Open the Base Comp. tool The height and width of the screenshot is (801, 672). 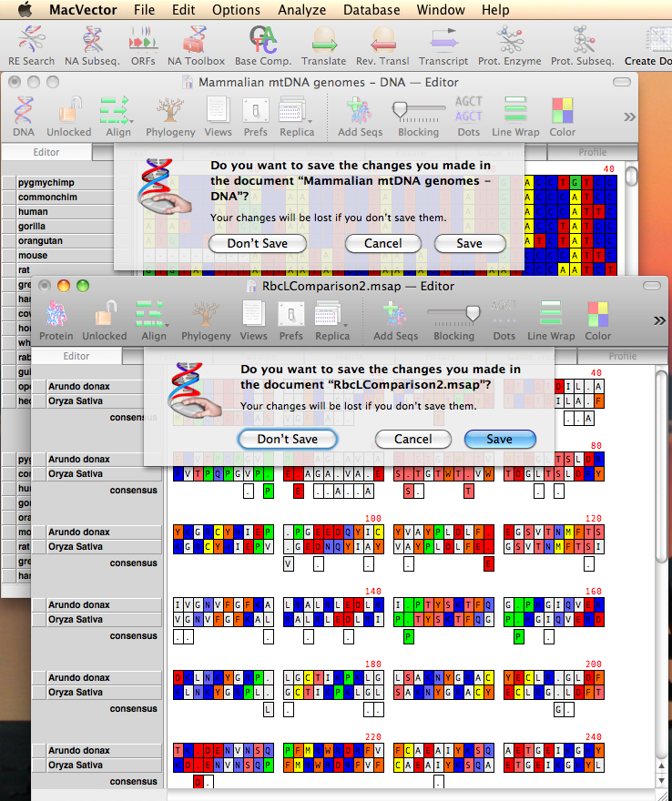(x=263, y=40)
